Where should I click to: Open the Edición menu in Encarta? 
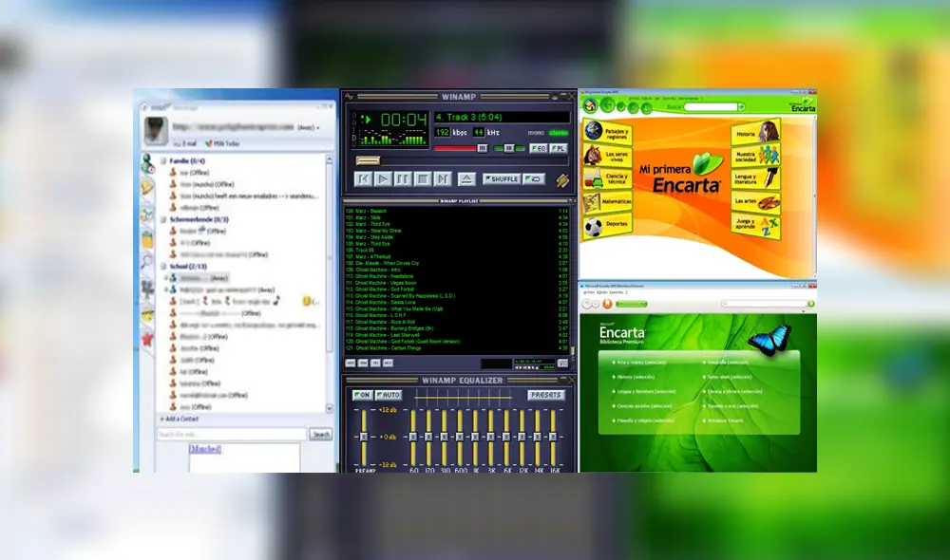(647, 100)
